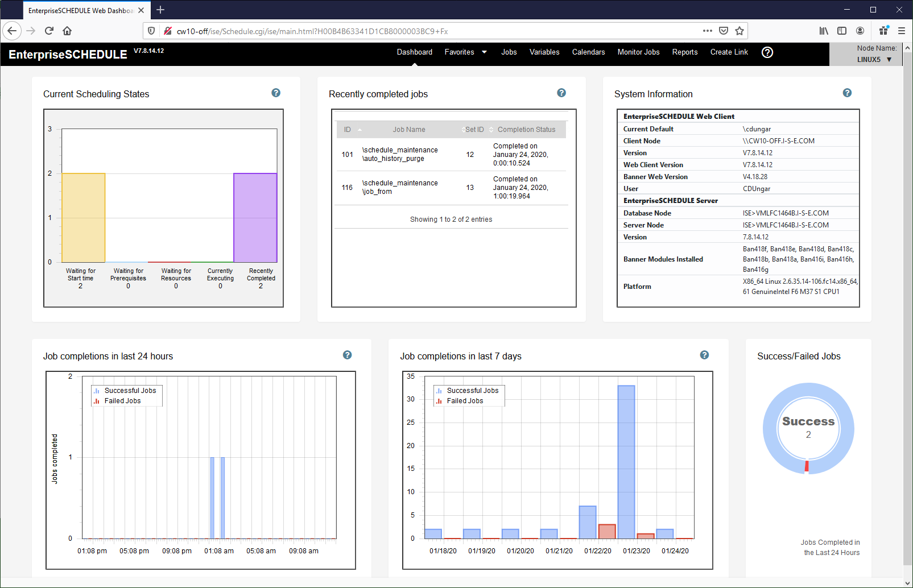Click the Banner Web Version V4.18.28 value
913x588 pixels.
(755, 177)
